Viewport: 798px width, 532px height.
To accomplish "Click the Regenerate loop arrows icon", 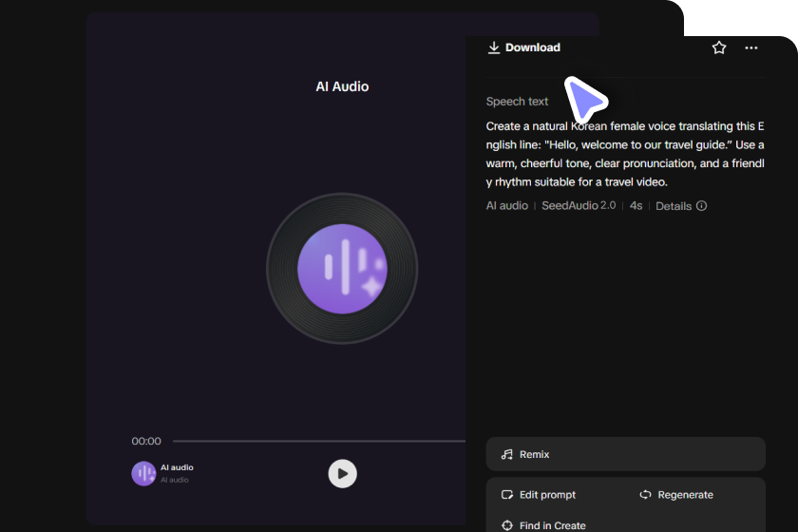I will 645,495.
